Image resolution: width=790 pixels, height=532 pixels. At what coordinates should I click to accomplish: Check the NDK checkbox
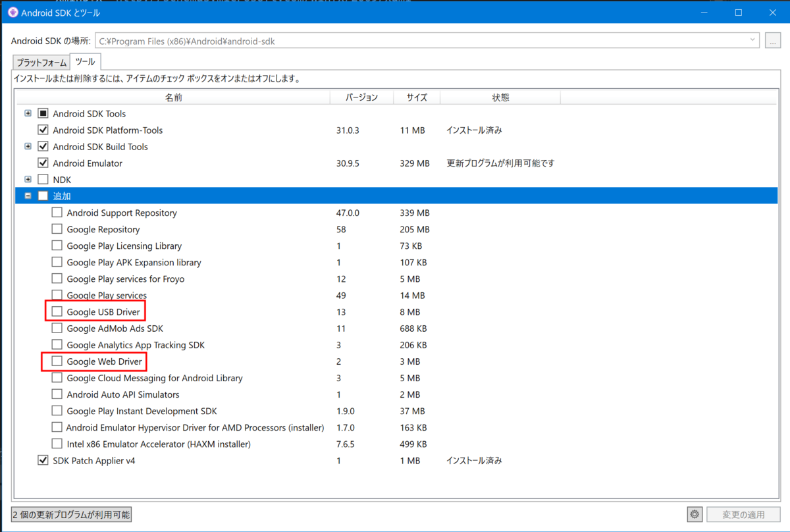point(43,179)
